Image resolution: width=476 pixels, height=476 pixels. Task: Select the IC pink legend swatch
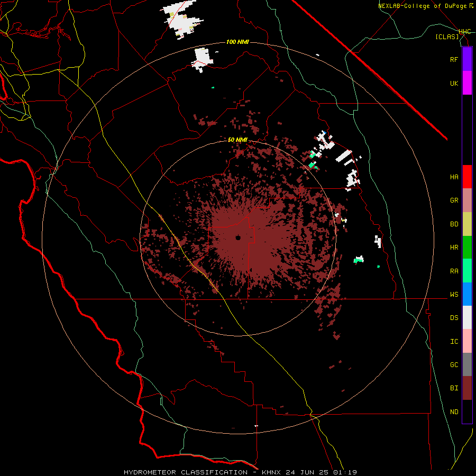(467, 341)
